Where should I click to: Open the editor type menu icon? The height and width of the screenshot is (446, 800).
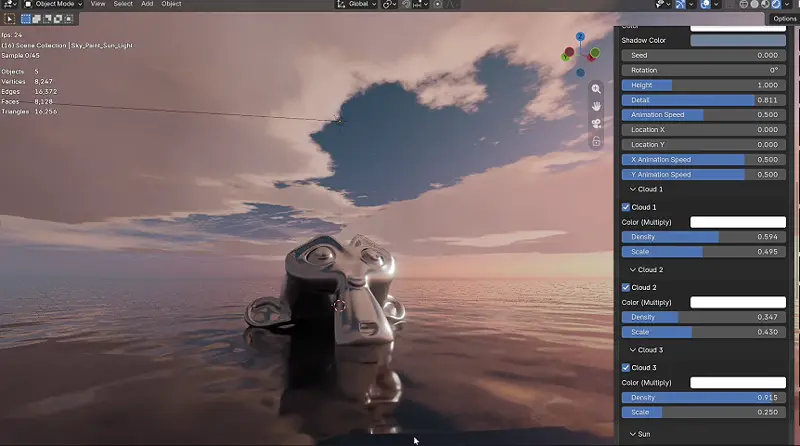coord(9,4)
